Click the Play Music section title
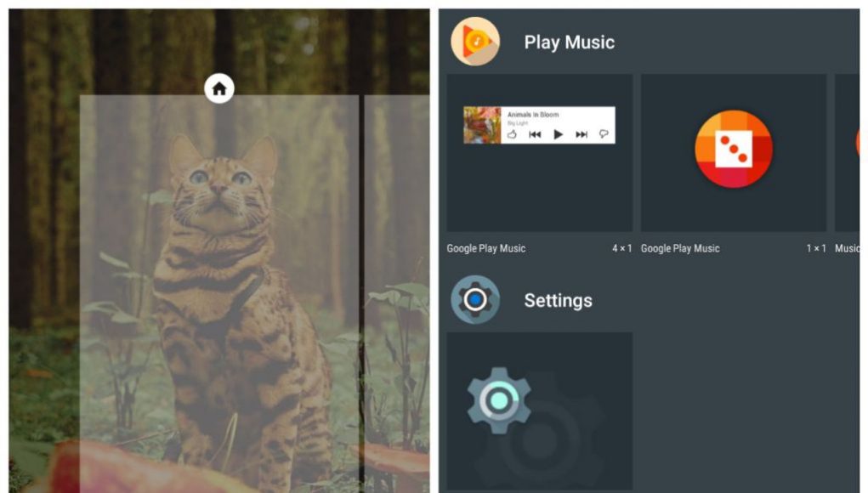The height and width of the screenshot is (493, 868). (x=569, y=42)
